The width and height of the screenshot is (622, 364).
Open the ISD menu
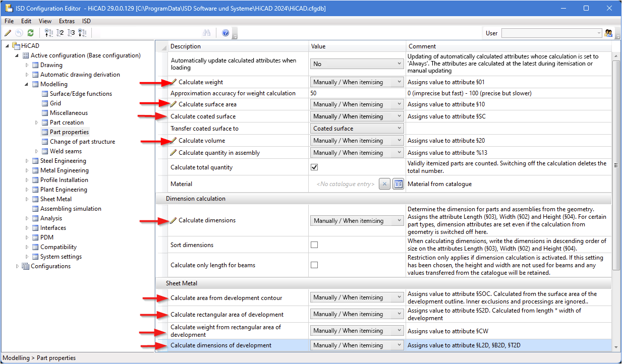[x=87, y=21]
